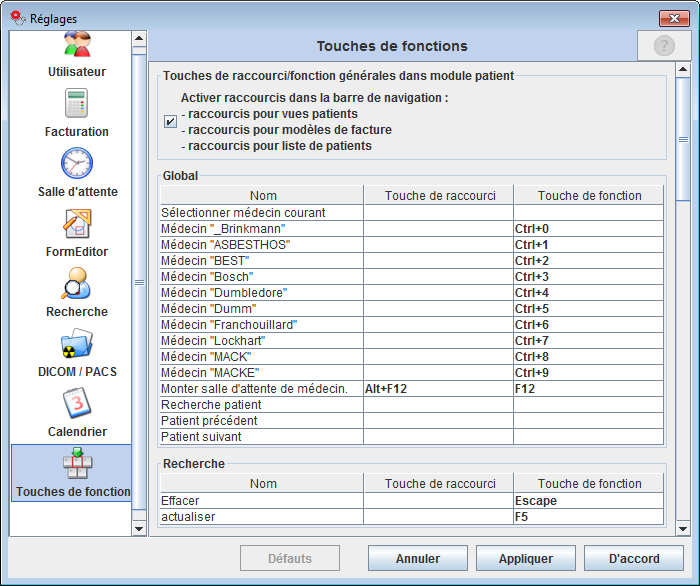Viewport: 700px width, 586px height.
Task: Click shortcut cell for Recherche patient
Action: point(438,405)
